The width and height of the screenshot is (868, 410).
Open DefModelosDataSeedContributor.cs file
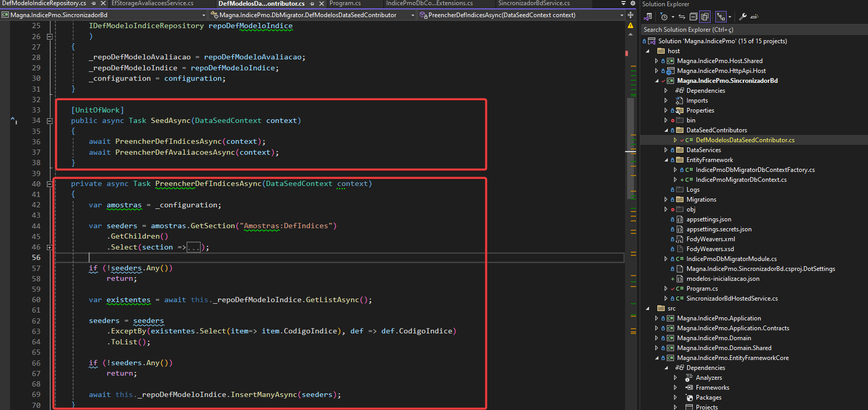pos(745,140)
